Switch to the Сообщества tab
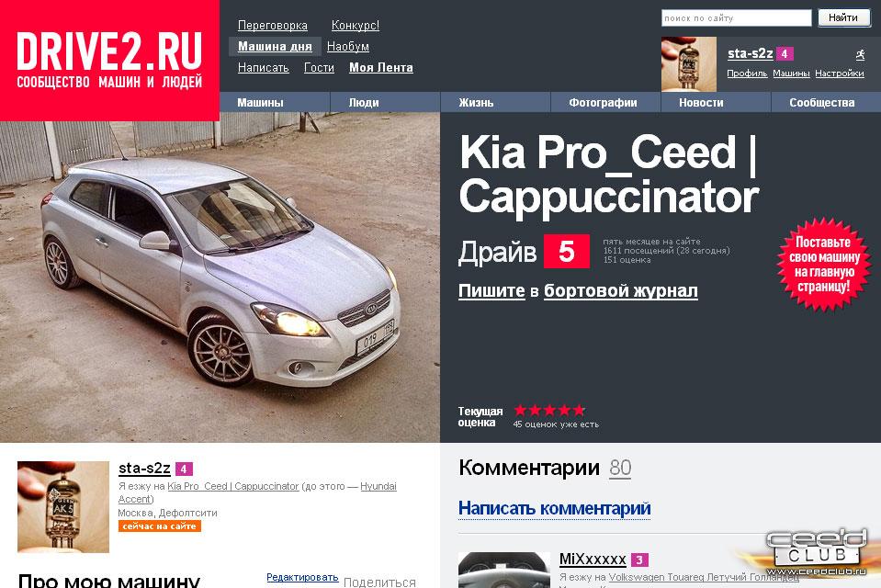 821,102
